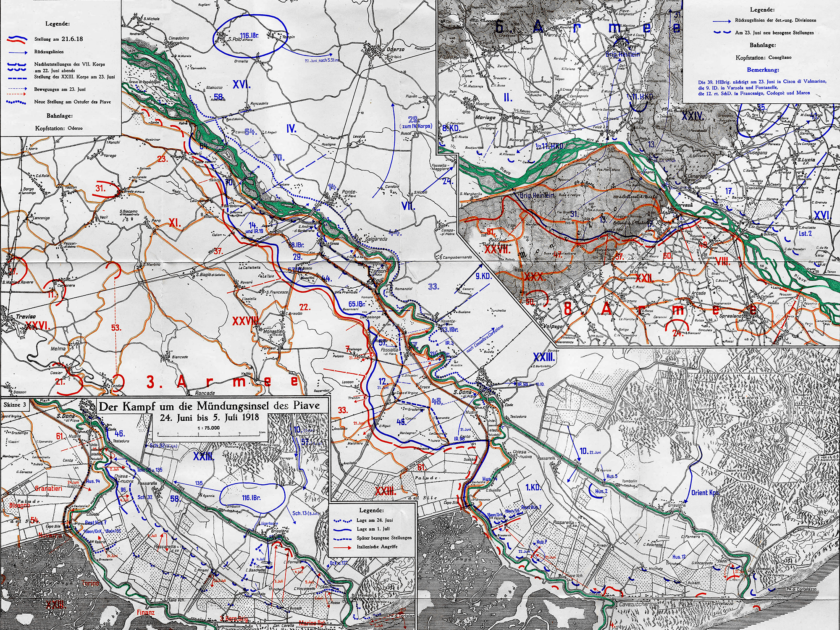
Task: Click the blue Rückzugslinien arrow in top-left legend
Action: 17,53
